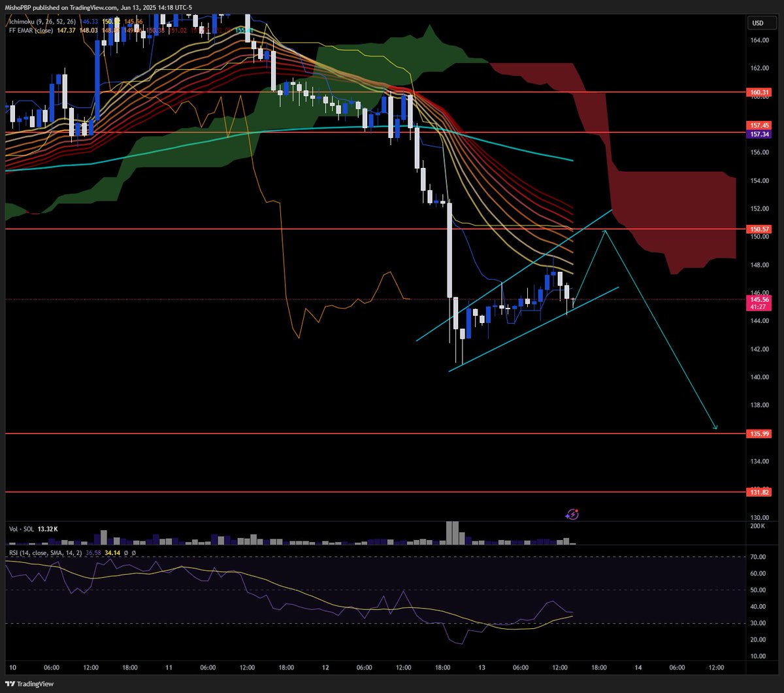Click the 50.00 RSI axis level
Viewport: 784px width, 693px height.
pyautogui.click(x=758, y=590)
